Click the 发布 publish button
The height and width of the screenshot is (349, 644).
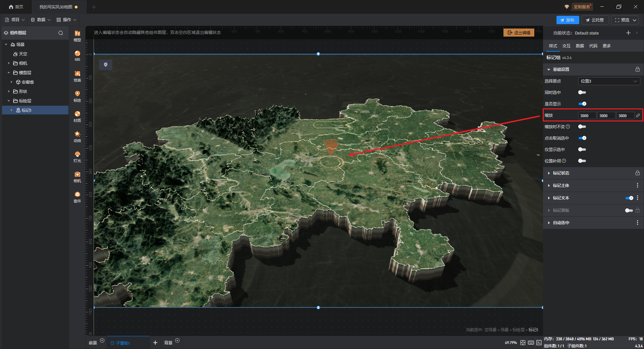point(567,20)
